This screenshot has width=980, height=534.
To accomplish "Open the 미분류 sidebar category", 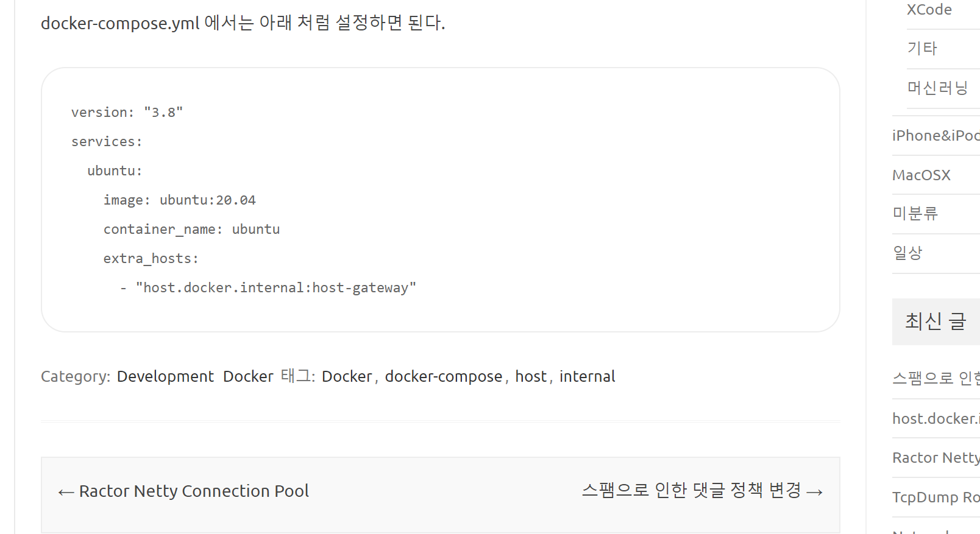I will tap(915, 214).
